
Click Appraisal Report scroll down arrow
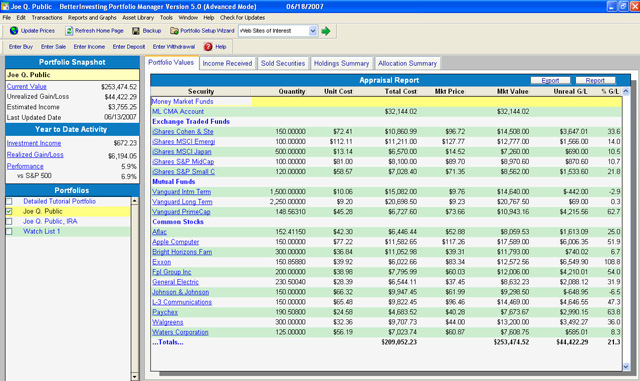625,367
